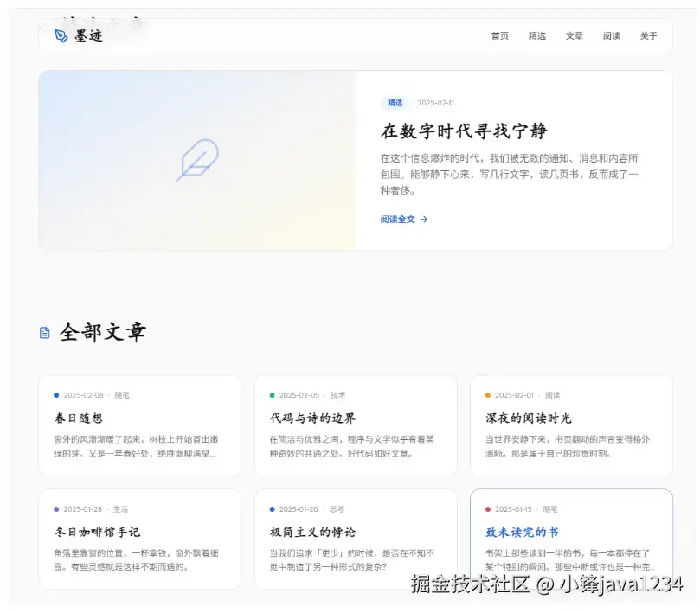Click the arrow icon after 阅读全文
Screen dimensions: 700x613
pos(424,219)
